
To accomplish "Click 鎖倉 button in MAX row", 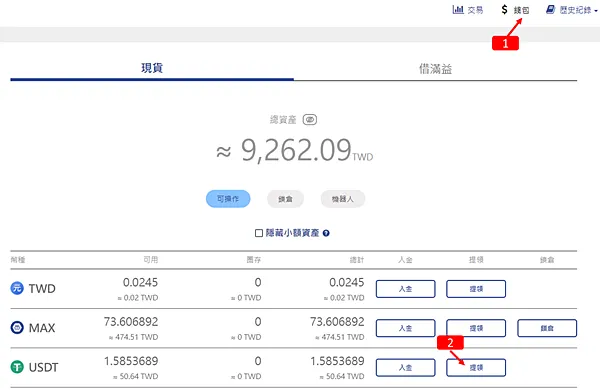I will tap(547, 328).
